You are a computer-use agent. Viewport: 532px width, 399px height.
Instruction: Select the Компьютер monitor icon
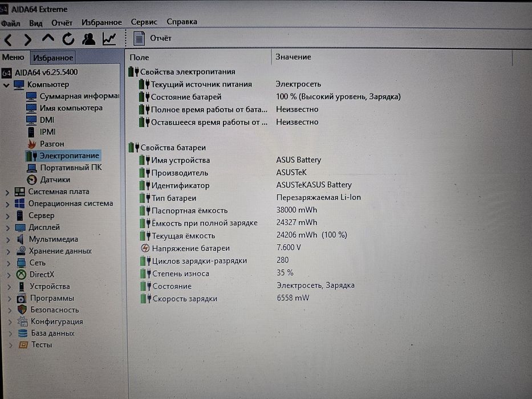(x=19, y=84)
